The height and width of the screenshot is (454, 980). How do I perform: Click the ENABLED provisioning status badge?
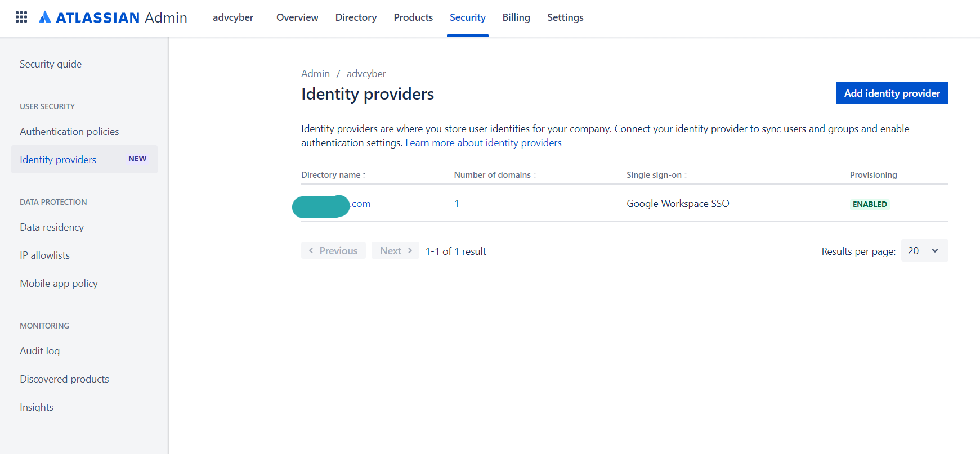tap(870, 204)
